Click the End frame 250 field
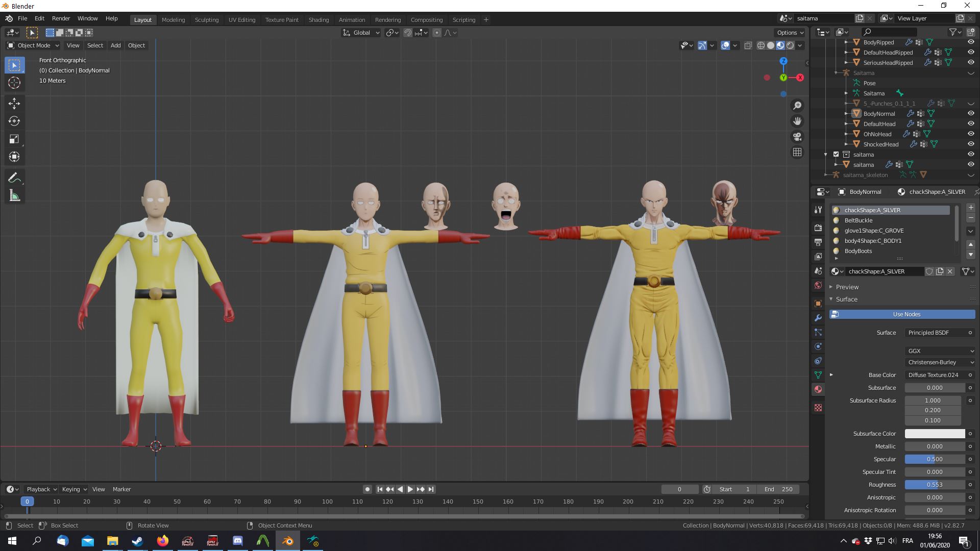This screenshot has height=551, width=980. pyautogui.click(x=778, y=489)
